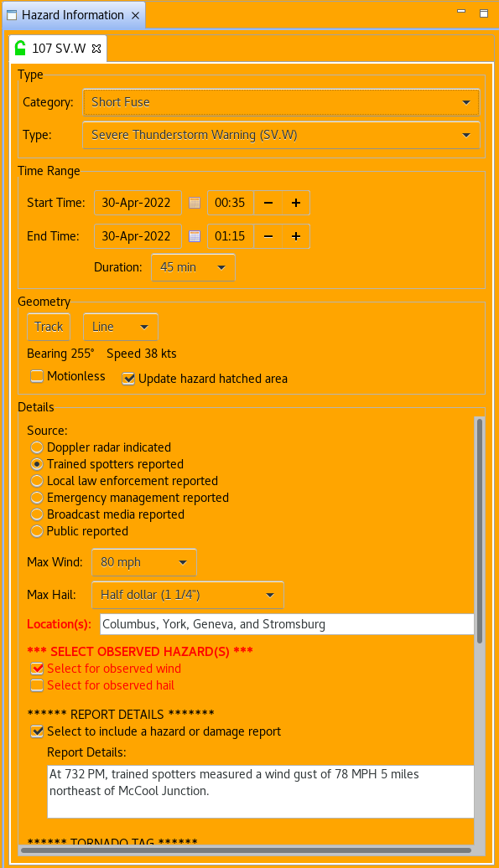Increase Start Time with plus button
499x868 pixels.
[296, 203]
